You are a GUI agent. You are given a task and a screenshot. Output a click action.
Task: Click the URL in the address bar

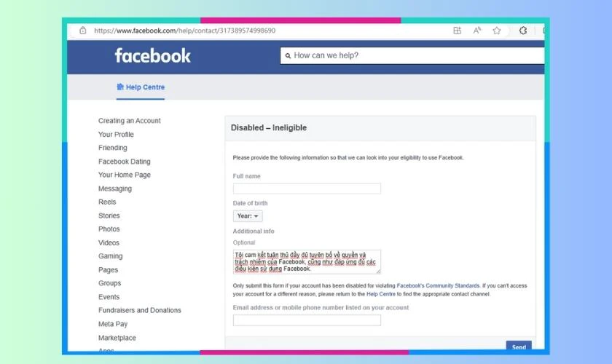click(184, 31)
